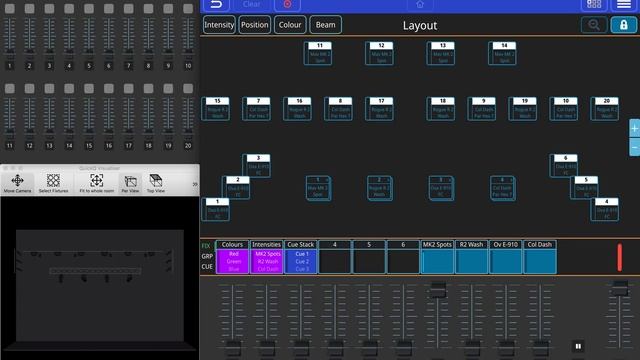Viewport: 640px width, 360px height.
Task: Click the FIX row label
Action: click(x=206, y=246)
